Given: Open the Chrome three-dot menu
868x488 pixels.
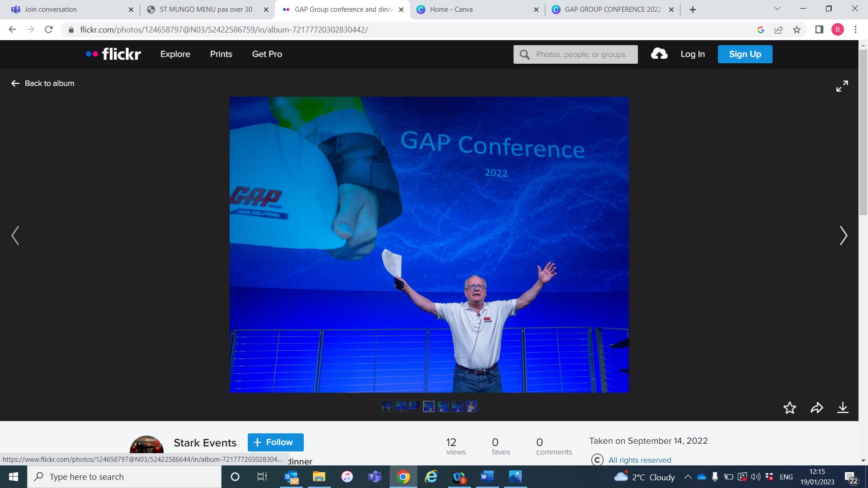Looking at the screenshot, I should (x=855, y=30).
